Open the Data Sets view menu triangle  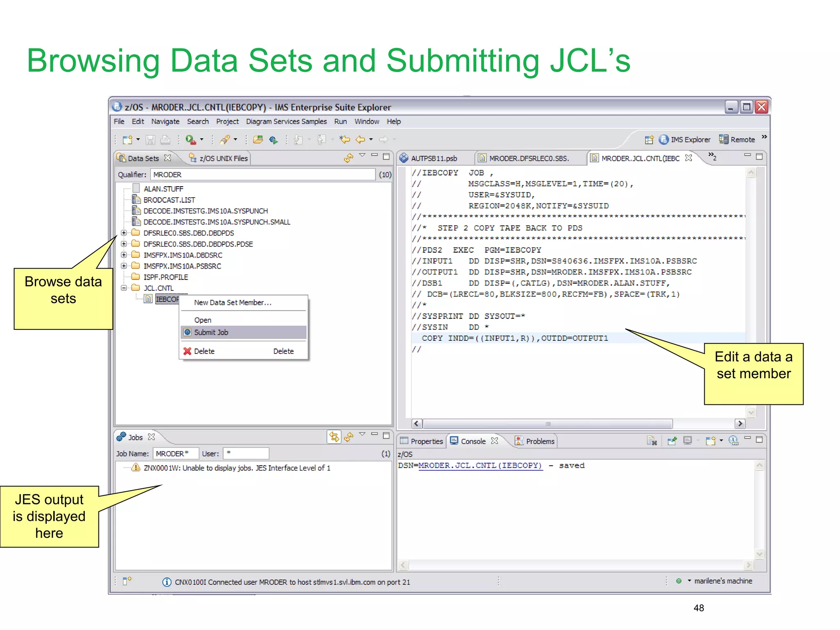pos(362,155)
